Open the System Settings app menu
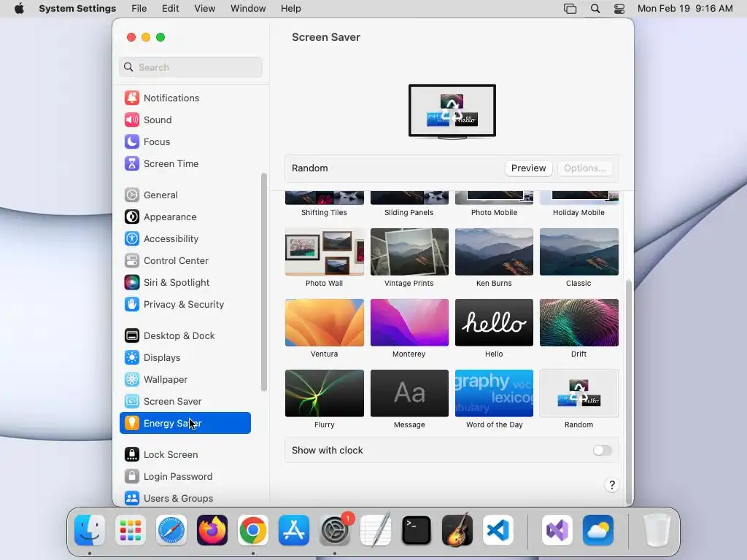 (x=77, y=9)
